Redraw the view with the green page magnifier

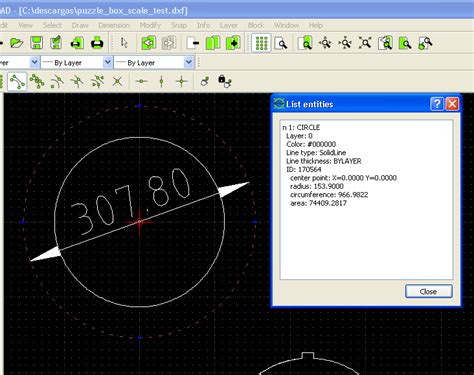tap(305, 43)
